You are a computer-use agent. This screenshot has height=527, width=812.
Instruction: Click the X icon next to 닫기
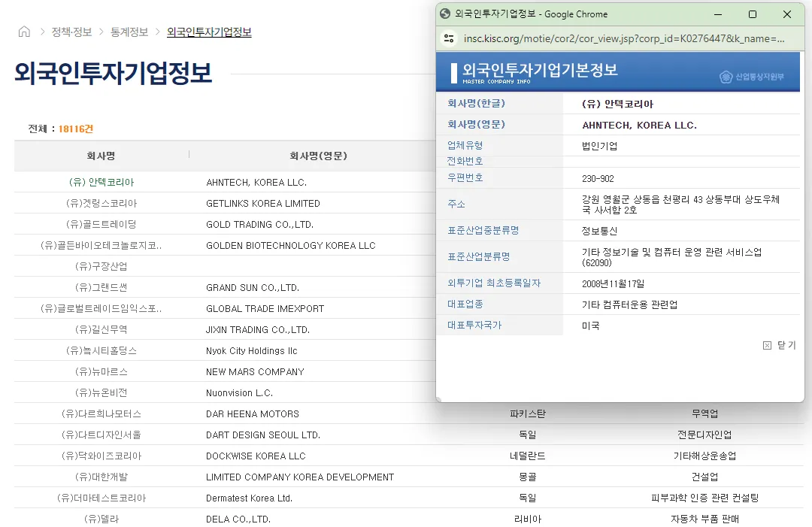(x=766, y=344)
